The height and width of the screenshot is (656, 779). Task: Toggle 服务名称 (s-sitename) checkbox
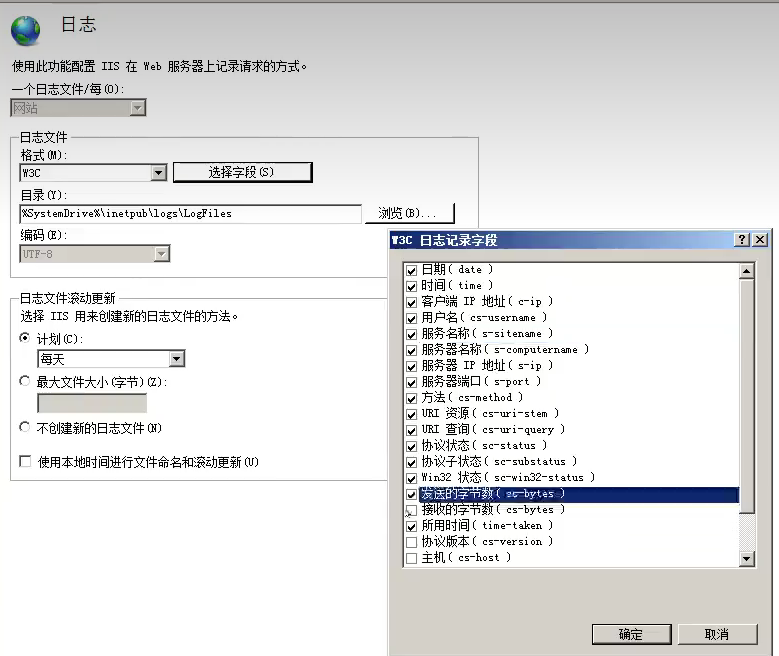coord(411,334)
